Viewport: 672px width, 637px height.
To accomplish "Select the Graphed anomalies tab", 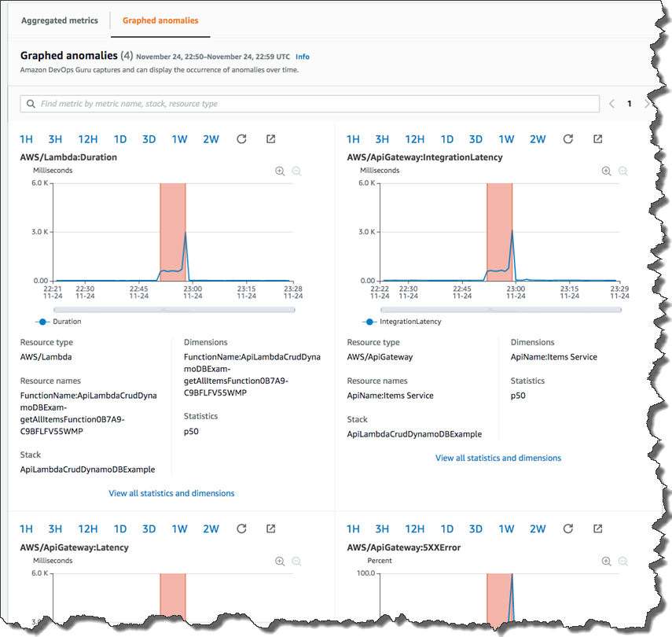I will [x=160, y=20].
